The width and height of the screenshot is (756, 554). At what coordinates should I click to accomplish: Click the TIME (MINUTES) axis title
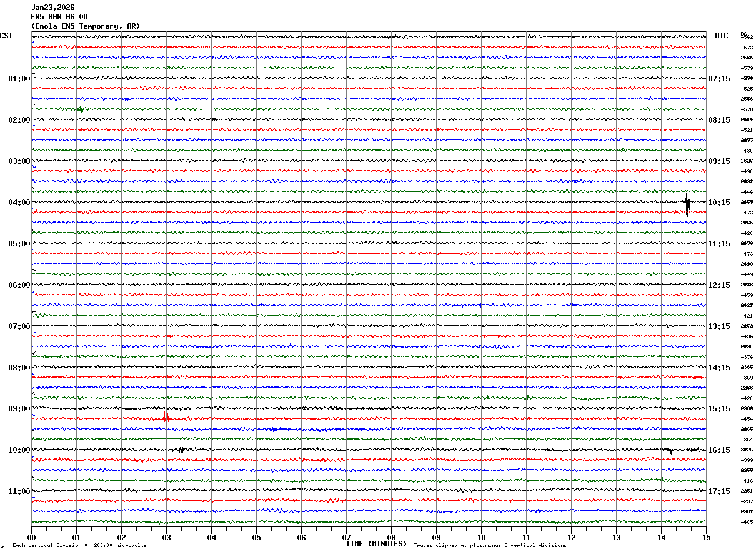376,544
